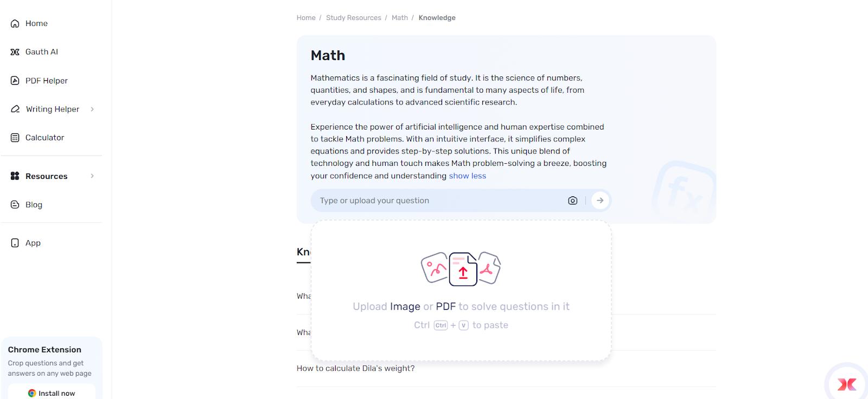The width and height of the screenshot is (868, 399).
Task: Click the Knowledge breadcrumb label
Action: coord(437,17)
